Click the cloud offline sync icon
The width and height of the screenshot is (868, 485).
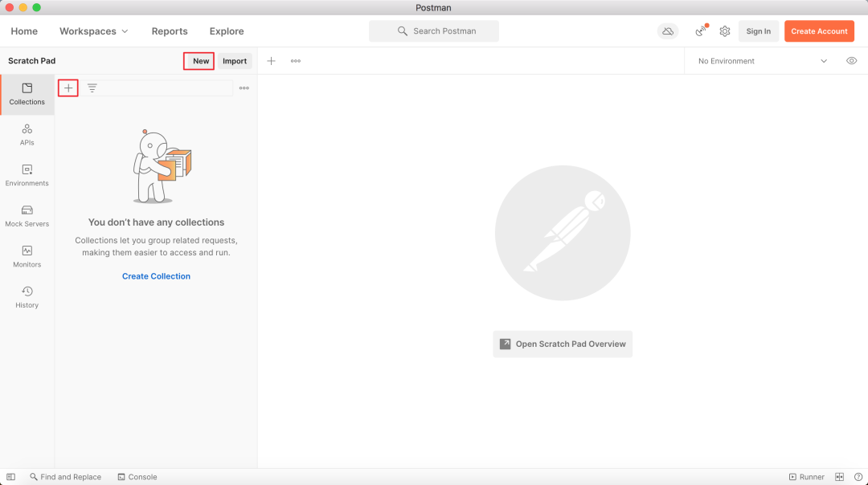pos(668,31)
